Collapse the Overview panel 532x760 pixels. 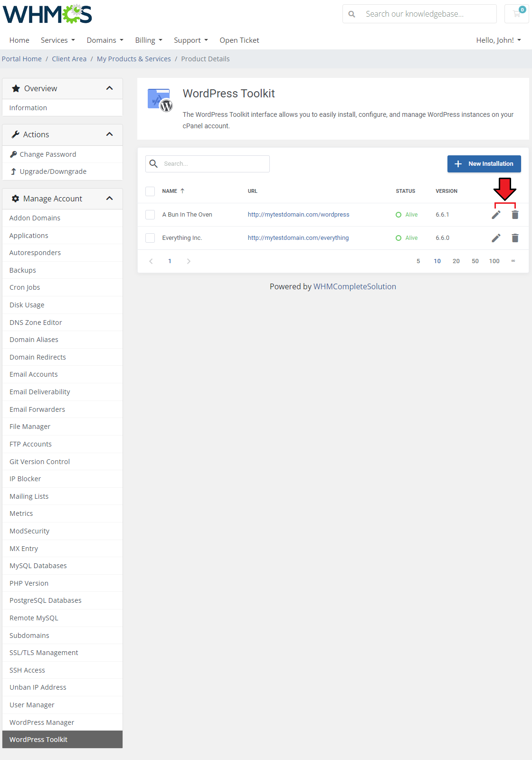[x=109, y=88]
